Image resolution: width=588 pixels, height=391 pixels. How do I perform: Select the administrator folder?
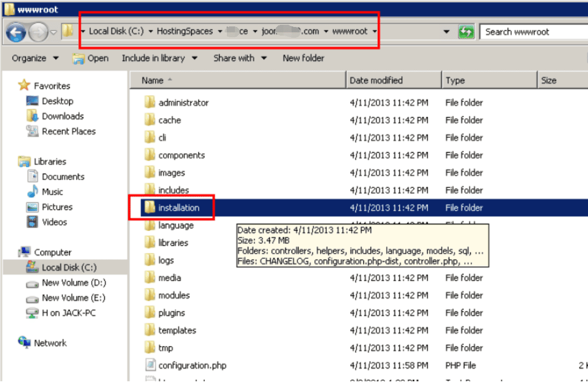176,102
